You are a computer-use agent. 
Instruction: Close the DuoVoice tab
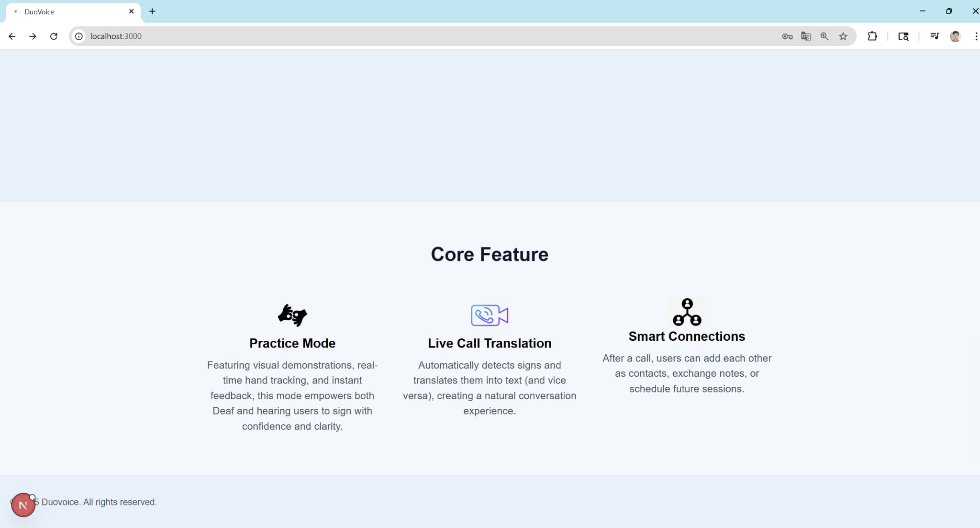131,11
